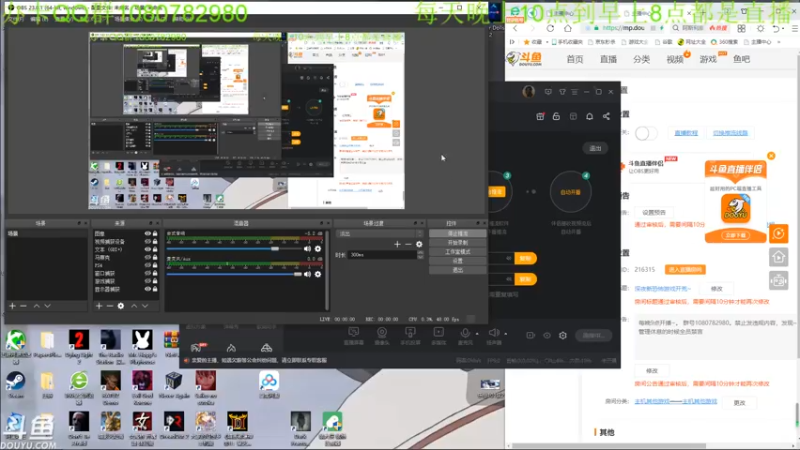Open the bell notifications in Douyu companion
The width and height of the screenshot is (800, 450).
pyautogui.click(x=589, y=116)
